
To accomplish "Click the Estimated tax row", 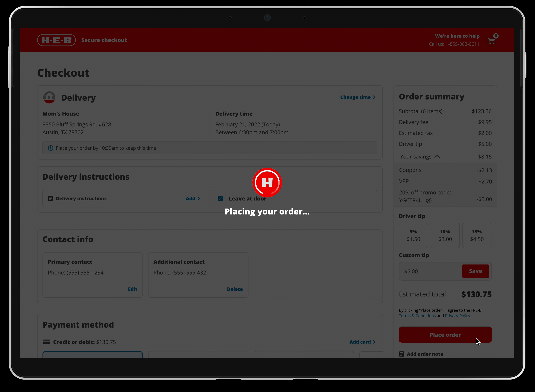I will coord(445,133).
